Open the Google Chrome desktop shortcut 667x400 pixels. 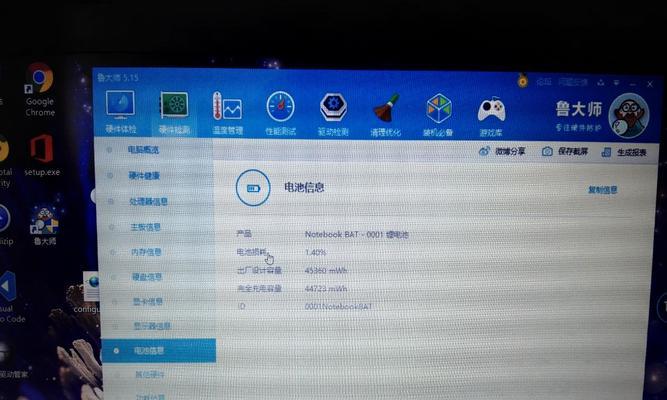pos(40,90)
